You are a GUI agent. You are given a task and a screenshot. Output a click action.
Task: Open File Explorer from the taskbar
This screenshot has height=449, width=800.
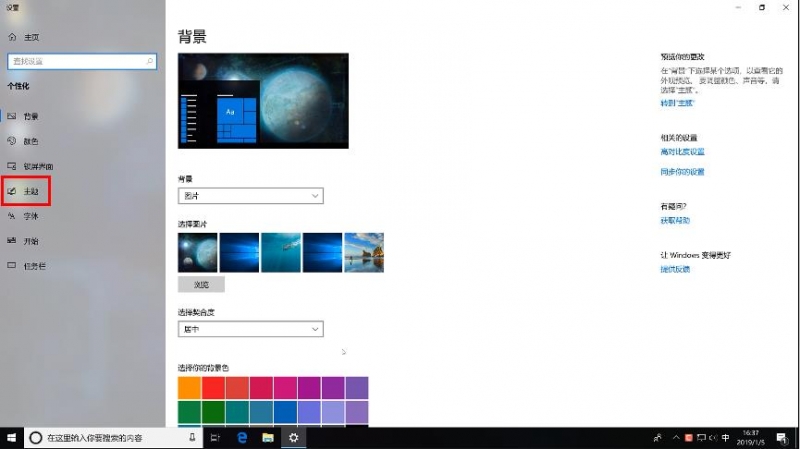(268, 438)
